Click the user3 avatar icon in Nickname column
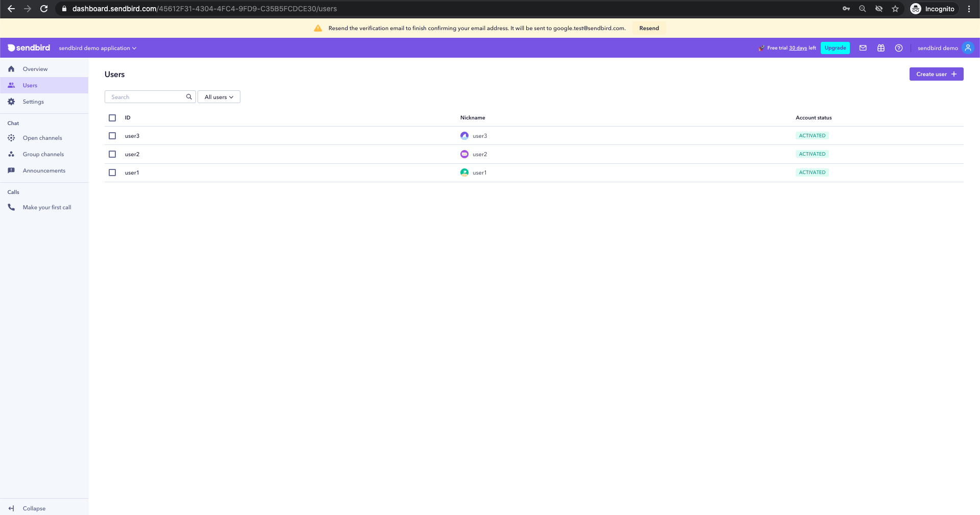 pyautogui.click(x=464, y=136)
